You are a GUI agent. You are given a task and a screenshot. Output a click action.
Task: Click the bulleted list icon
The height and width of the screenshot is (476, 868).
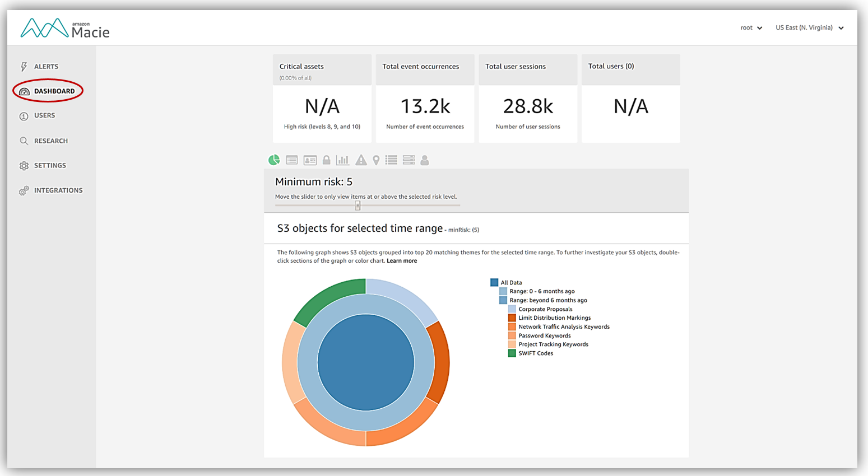(x=391, y=160)
